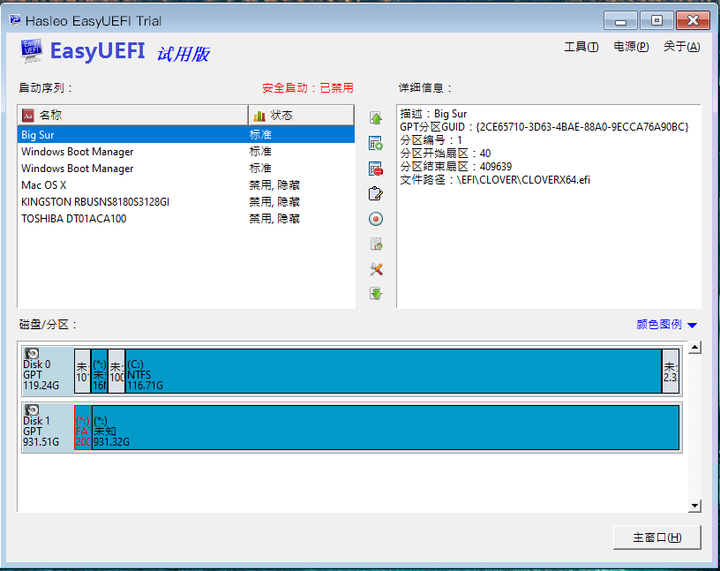The image size is (720, 571).
Task: Sort by the 状态 column header
Action: click(301, 115)
